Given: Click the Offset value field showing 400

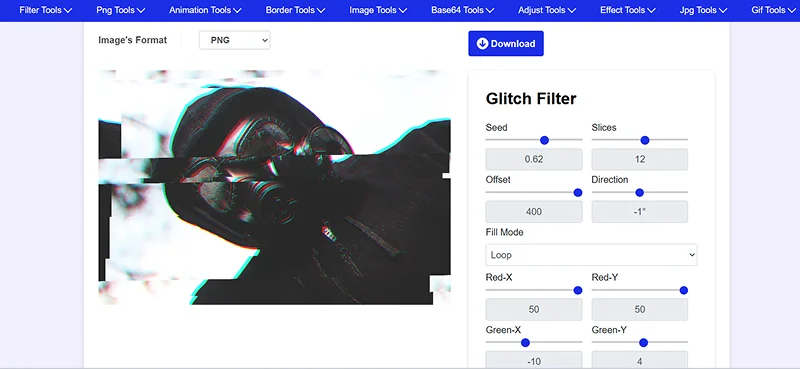Looking at the screenshot, I should [534, 211].
